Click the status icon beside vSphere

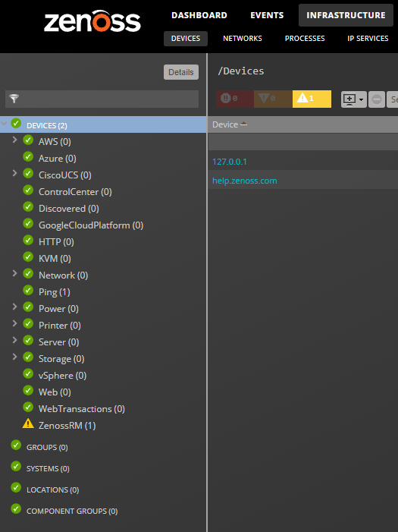pyautogui.click(x=28, y=374)
